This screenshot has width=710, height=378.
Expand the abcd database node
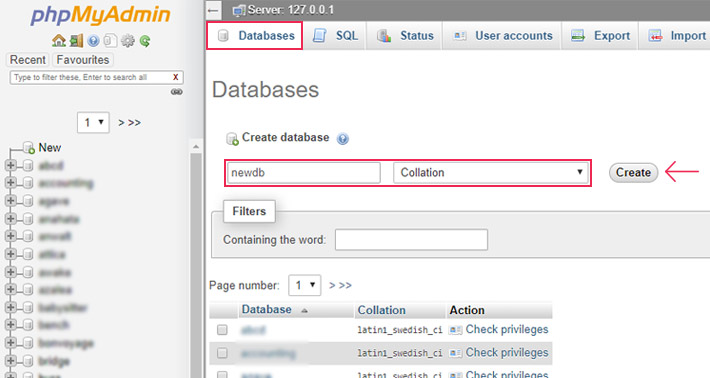click(x=10, y=165)
